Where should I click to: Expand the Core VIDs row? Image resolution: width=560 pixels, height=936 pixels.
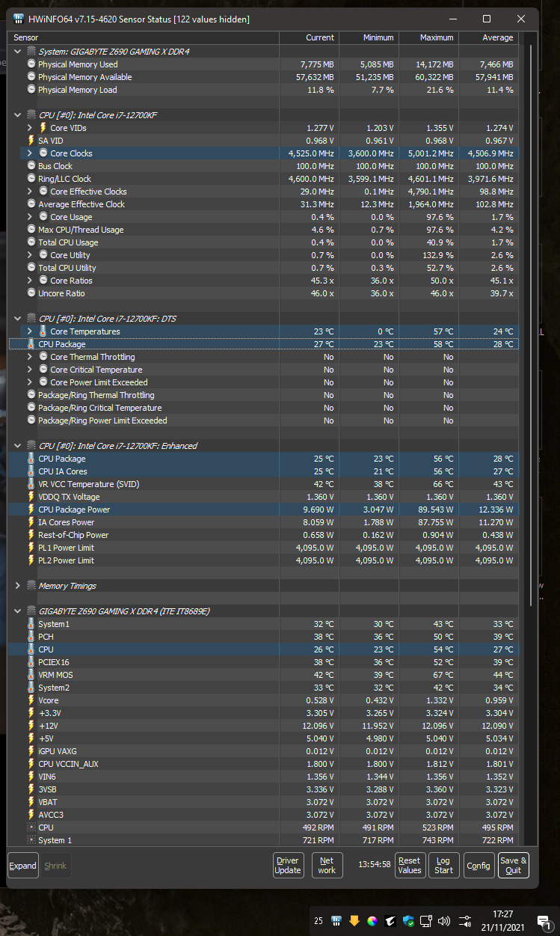[30, 128]
